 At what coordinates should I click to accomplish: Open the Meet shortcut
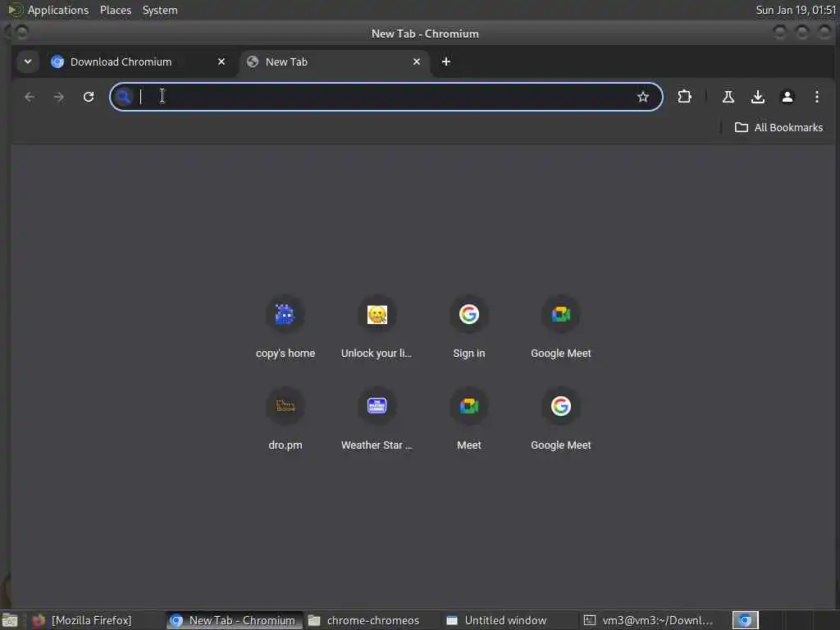468,419
